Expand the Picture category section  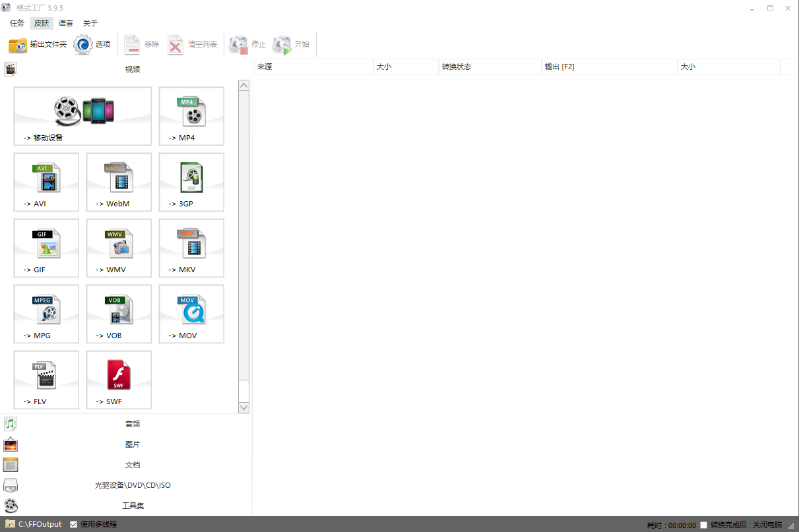[x=133, y=444]
